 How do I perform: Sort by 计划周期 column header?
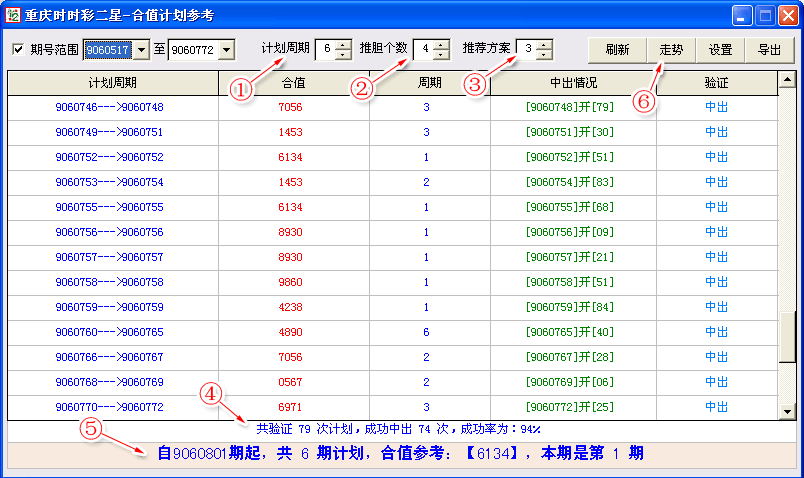pos(112,83)
